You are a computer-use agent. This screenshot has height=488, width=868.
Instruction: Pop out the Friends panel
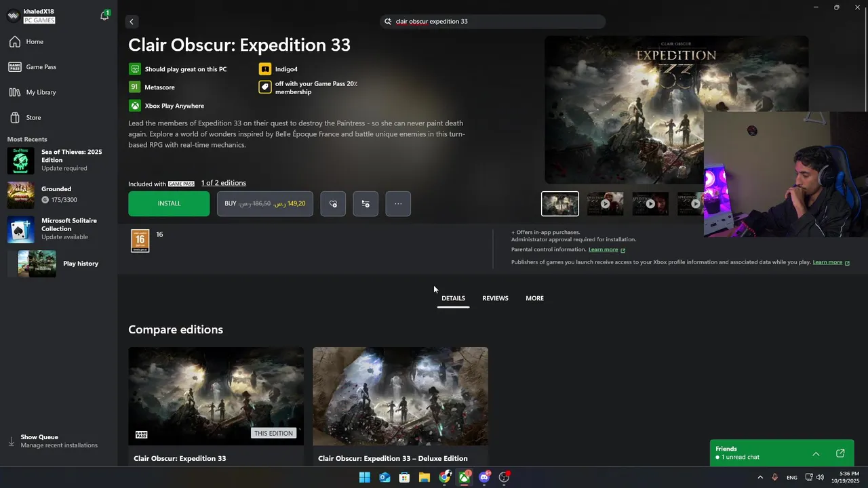pyautogui.click(x=840, y=453)
